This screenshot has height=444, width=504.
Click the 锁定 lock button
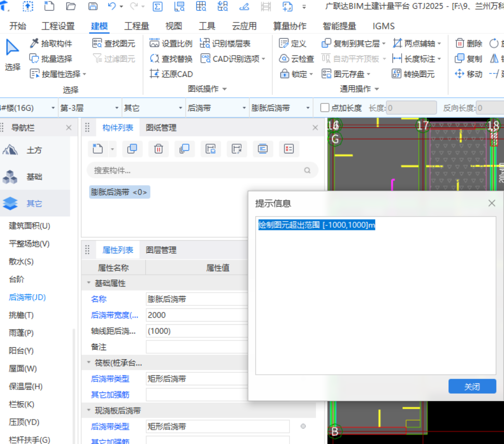point(296,74)
